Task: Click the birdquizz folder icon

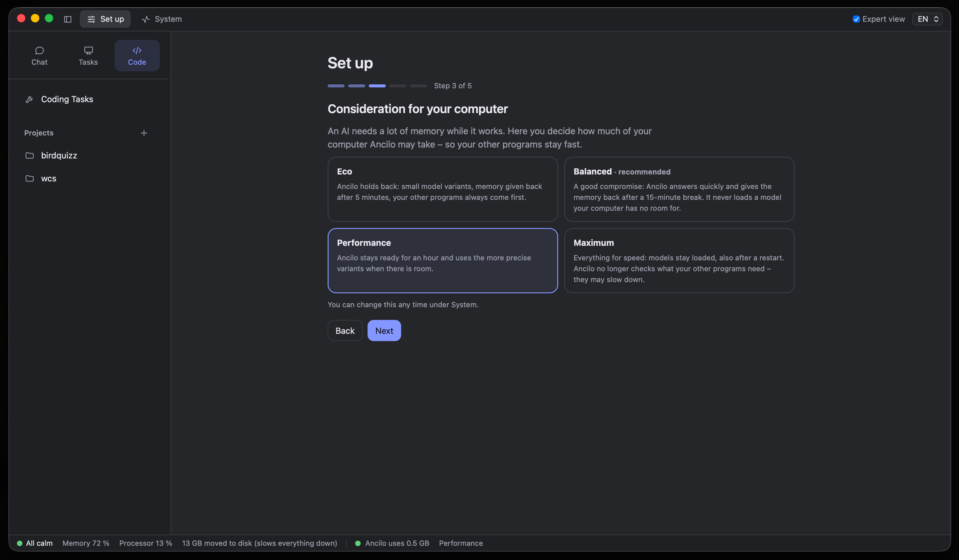Action: [x=29, y=156]
